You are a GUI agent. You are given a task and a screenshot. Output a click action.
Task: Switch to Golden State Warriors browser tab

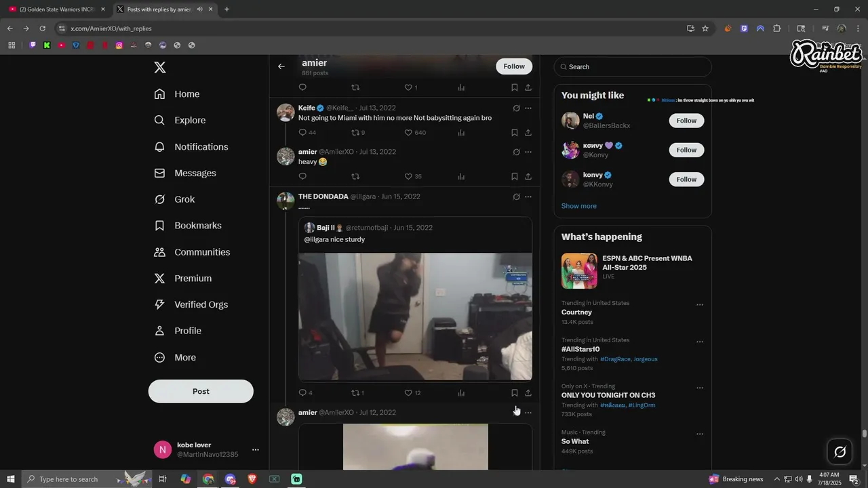click(57, 9)
